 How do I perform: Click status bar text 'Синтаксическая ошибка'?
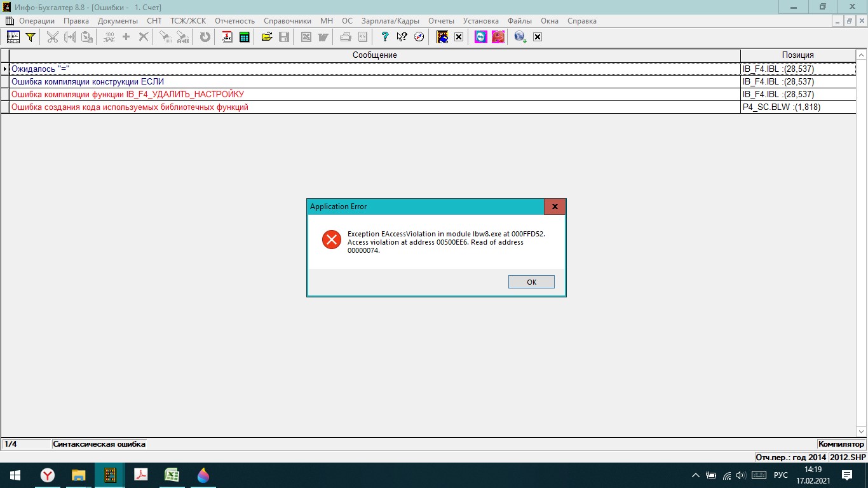[x=99, y=444]
